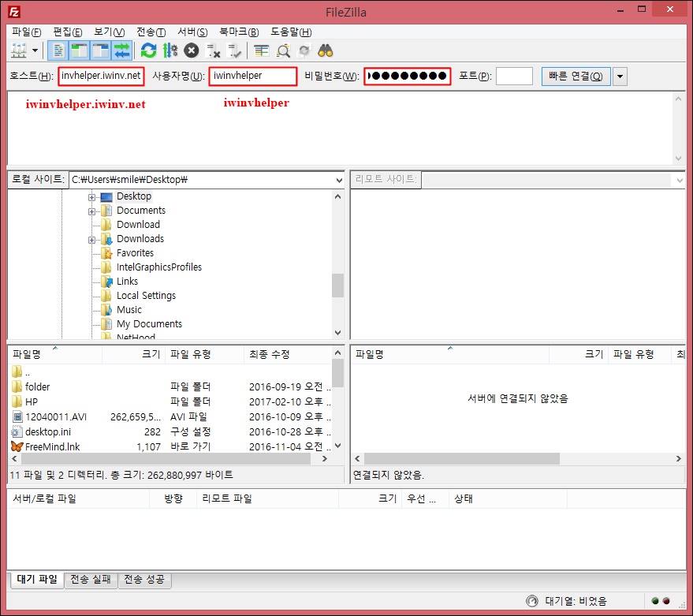Sort remote list by 파일명 column
This screenshot has height=616, width=693.
point(450,354)
